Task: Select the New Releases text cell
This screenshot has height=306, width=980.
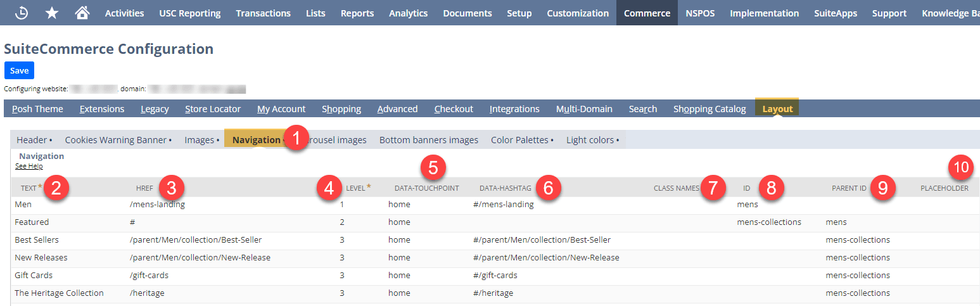Action: click(x=41, y=258)
